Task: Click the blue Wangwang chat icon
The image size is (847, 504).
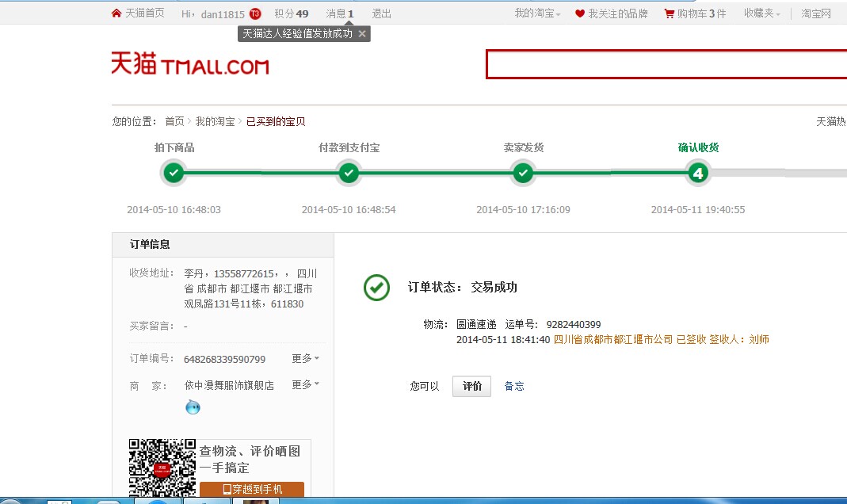Action: [193, 407]
